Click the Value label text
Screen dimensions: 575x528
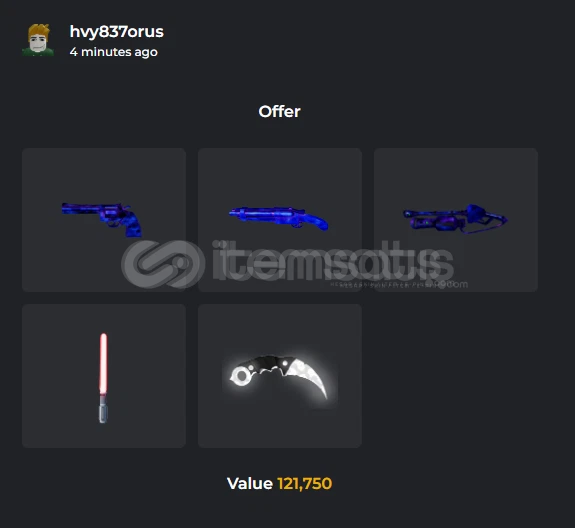pyautogui.click(x=250, y=483)
